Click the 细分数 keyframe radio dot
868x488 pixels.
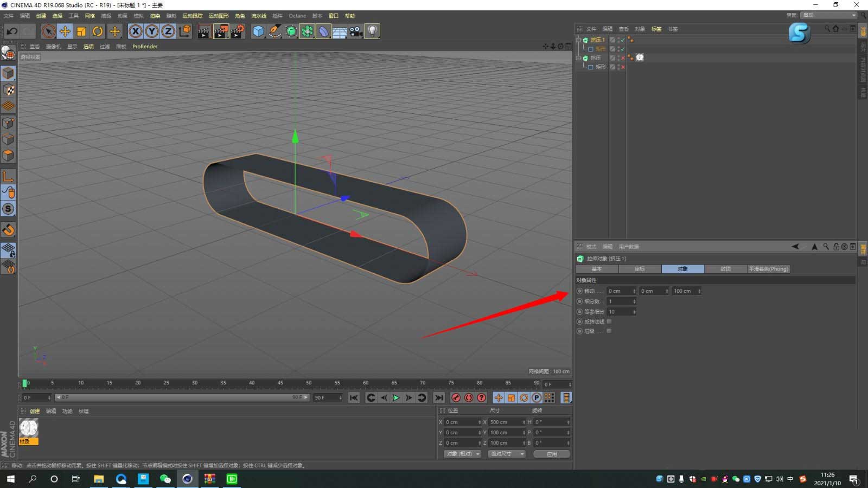click(x=579, y=301)
